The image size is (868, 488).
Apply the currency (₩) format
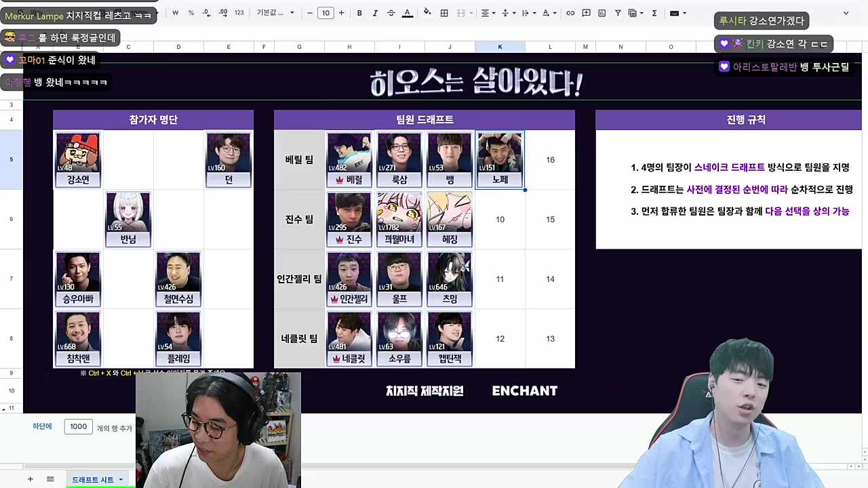coord(176,13)
